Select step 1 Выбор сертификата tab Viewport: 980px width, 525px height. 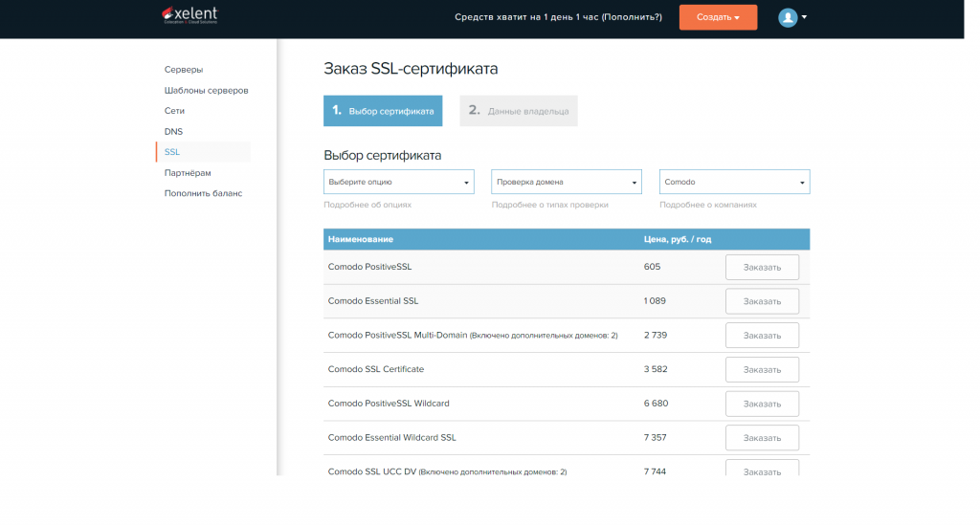[383, 111]
